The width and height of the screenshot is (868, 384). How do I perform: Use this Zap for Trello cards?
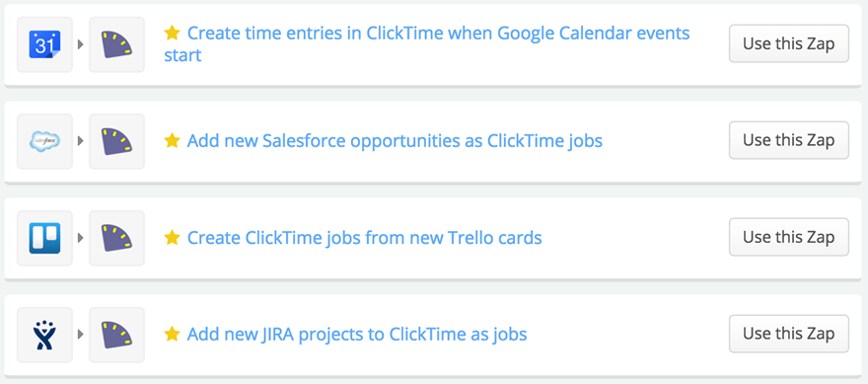pos(789,237)
